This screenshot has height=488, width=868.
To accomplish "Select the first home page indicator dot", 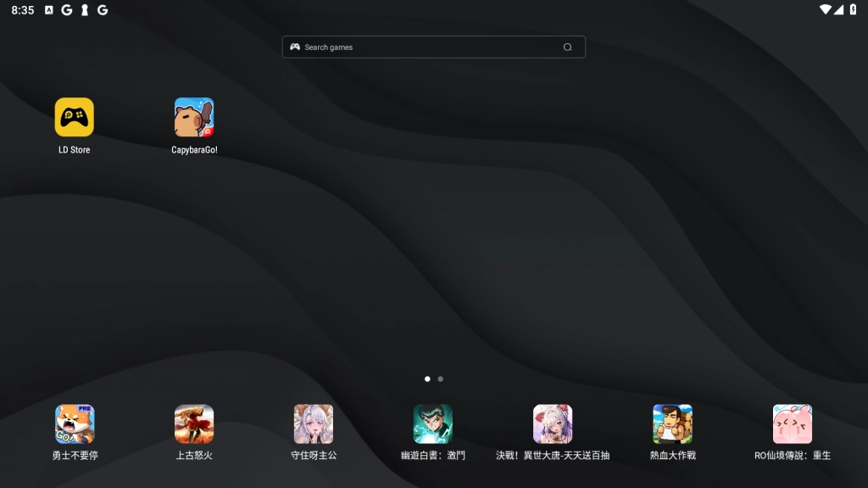I will [427, 379].
